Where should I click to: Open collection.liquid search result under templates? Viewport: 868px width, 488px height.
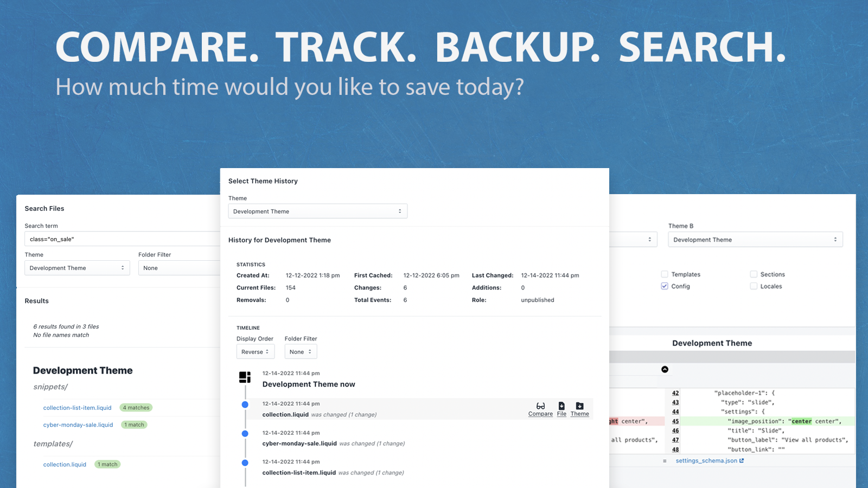click(x=65, y=465)
